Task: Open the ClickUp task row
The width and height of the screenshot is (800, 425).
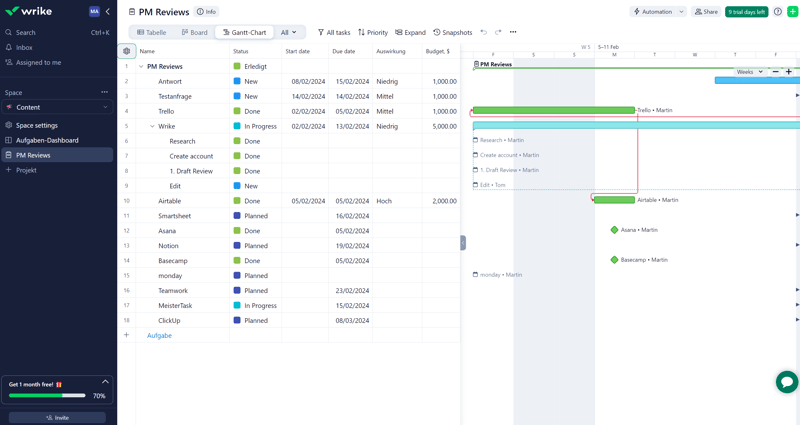Action: [169, 320]
